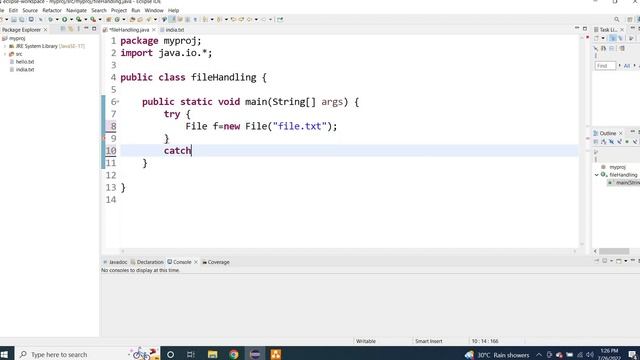The image size is (640, 360).
Task: Open the Run menu
Action: [136, 10]
